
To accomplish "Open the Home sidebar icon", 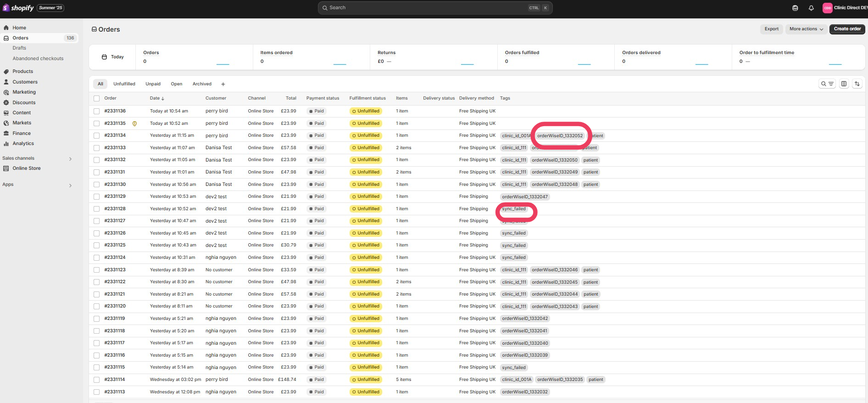I will click(6, 28).
